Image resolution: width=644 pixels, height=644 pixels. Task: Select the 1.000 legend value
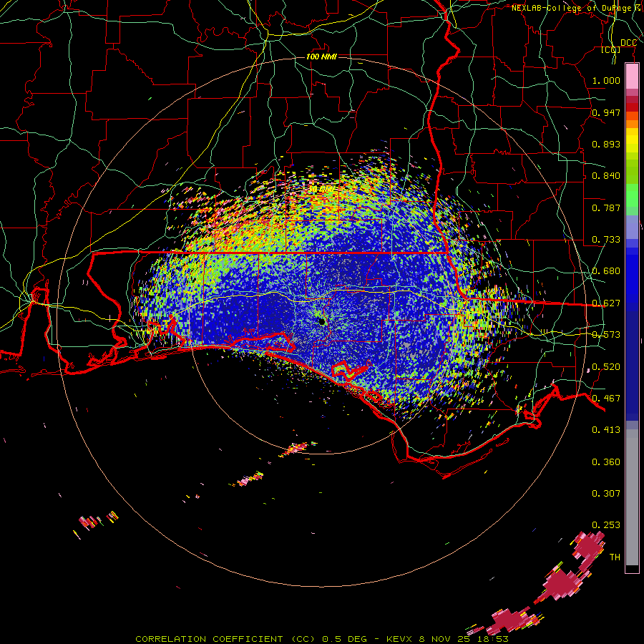tap(606, 80)
